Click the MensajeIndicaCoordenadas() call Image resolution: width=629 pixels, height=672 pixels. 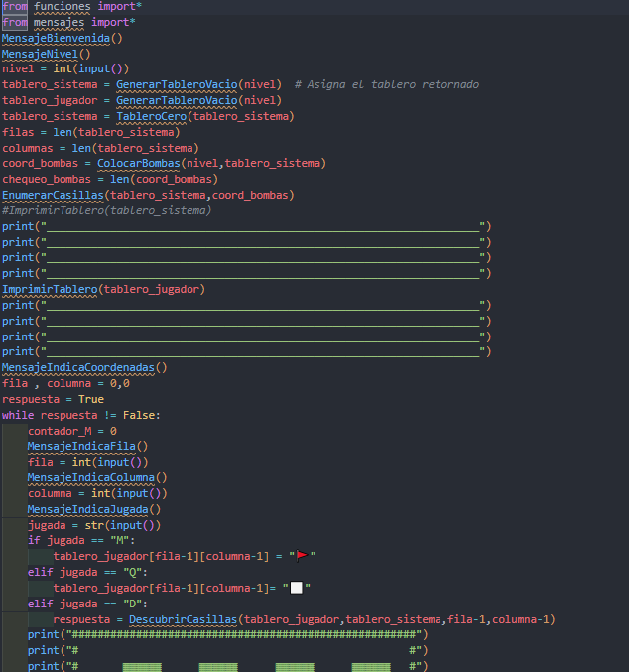[84, 367]
